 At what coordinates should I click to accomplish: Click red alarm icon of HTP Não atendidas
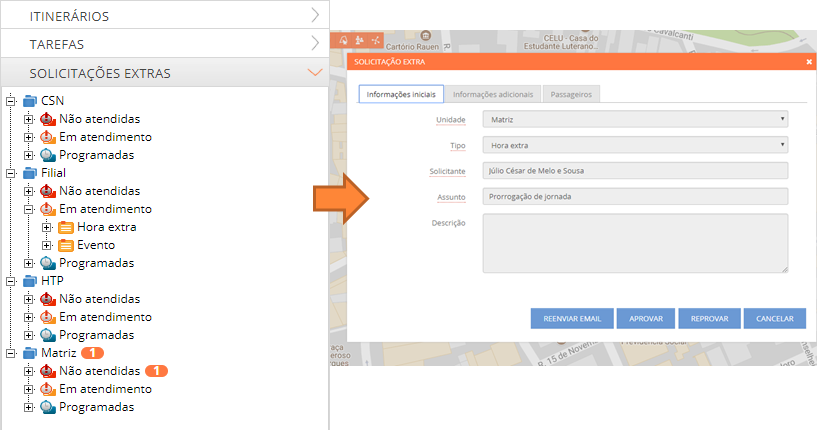coord(48,299)
